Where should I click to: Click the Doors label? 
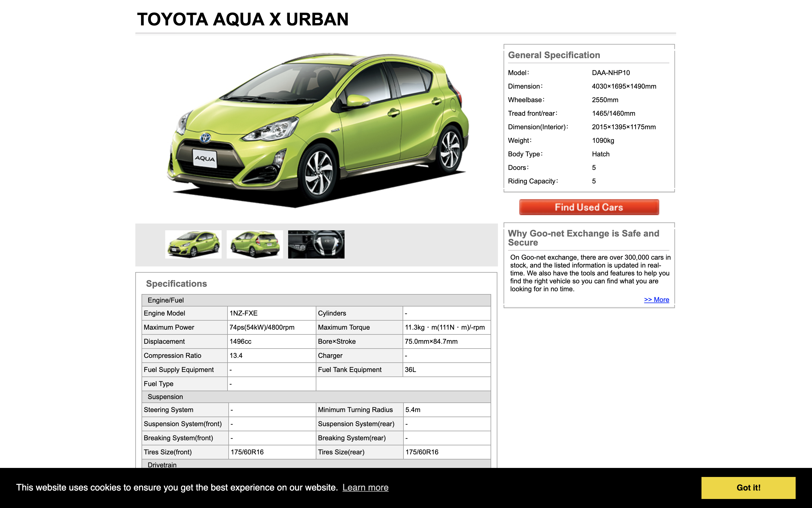[x=518, y=168]
